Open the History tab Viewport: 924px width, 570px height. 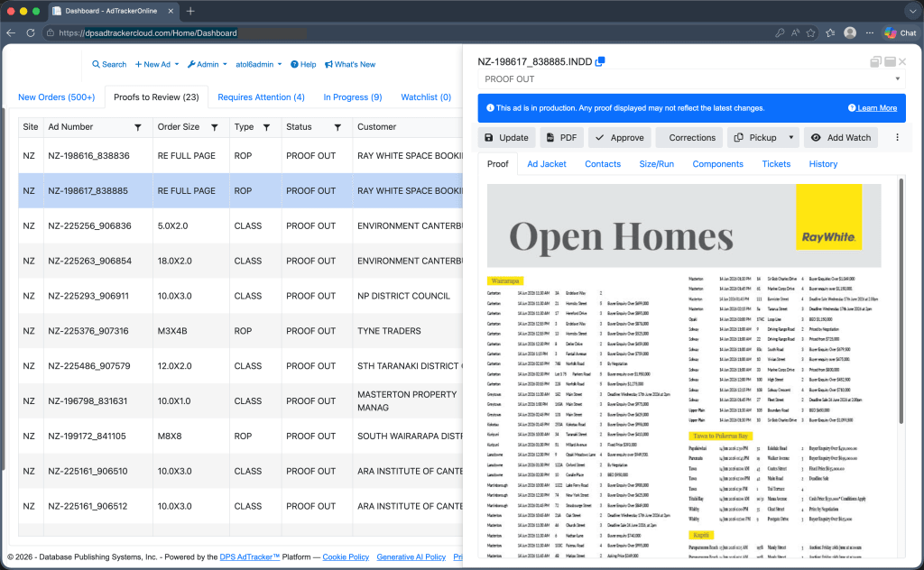tap(823, 164)
